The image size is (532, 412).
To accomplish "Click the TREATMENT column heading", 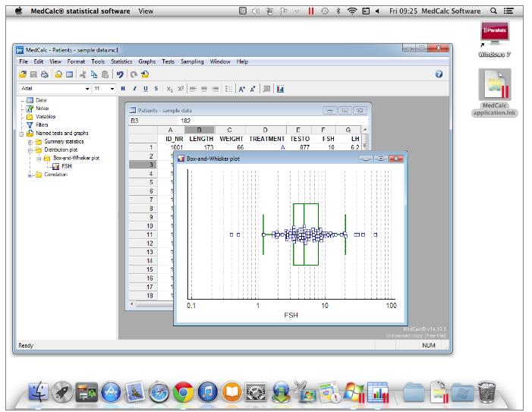I will coord(266,139).
